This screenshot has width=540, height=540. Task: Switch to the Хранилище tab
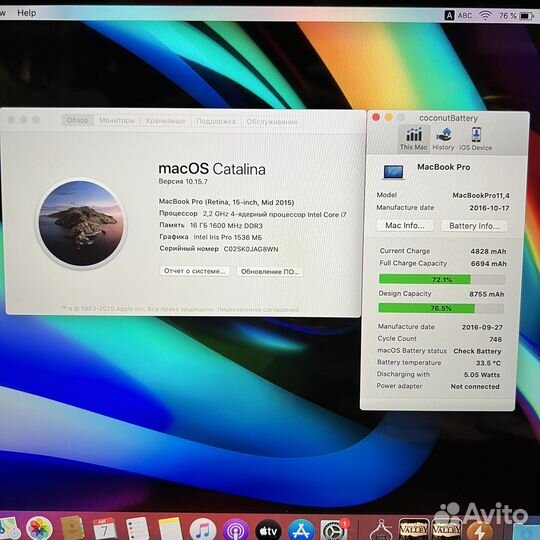(165, 121)
